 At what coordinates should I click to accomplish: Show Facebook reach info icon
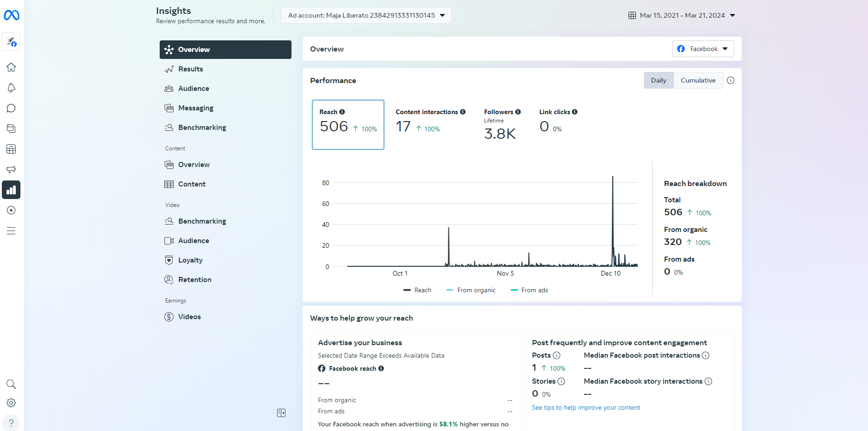[x=381, y=368]
